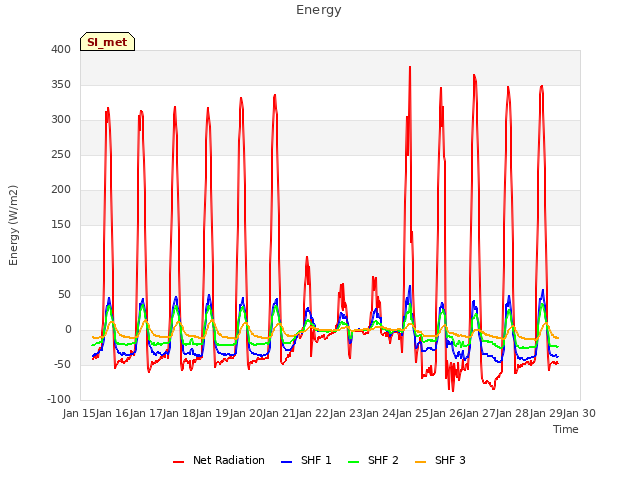
Task: Click the 0 y-axis label
Action: click(68, 330)
